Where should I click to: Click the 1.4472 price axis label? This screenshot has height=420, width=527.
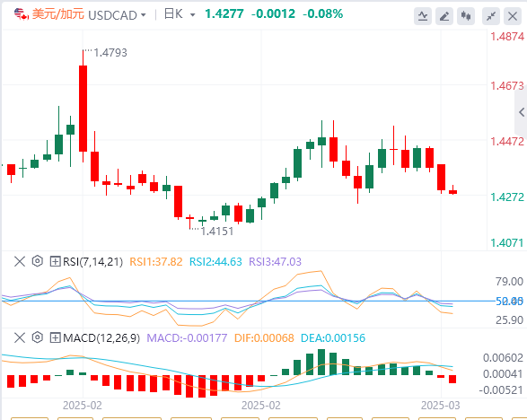pos(507,142)
